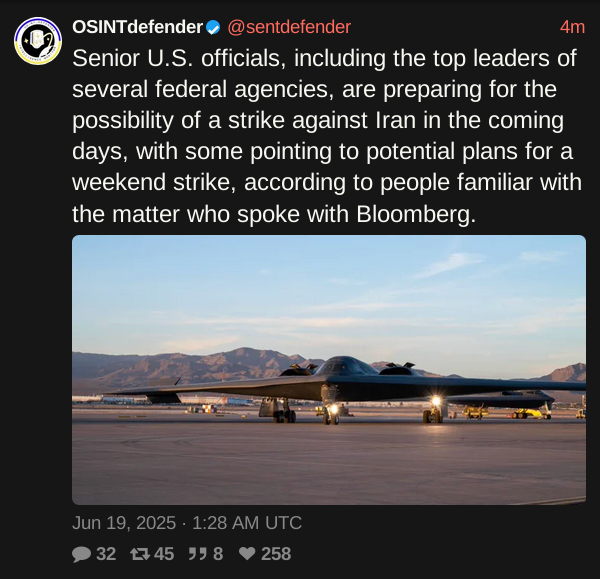Click the blue verified badge
Viewport: 600px width, 579px height.
(213, 27)
